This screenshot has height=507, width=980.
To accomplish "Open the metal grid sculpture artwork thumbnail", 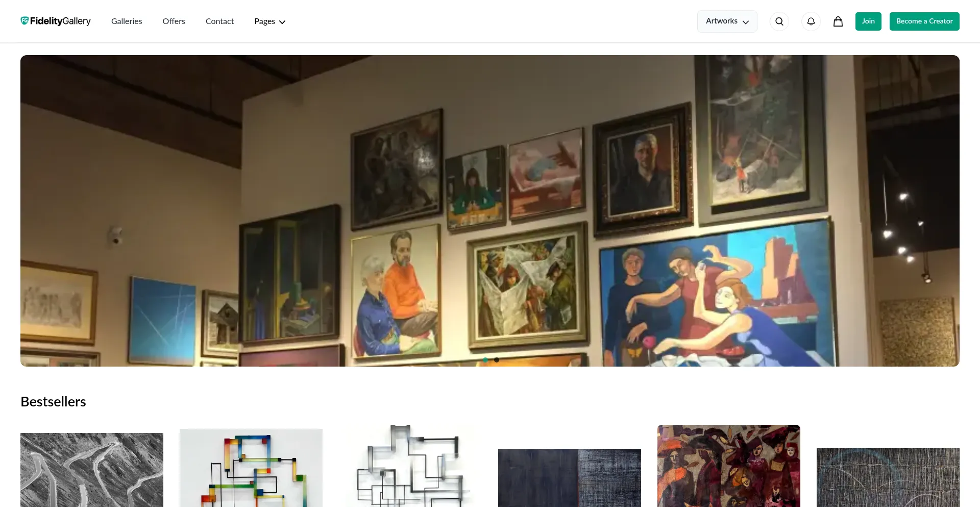I will pos(410,466).
